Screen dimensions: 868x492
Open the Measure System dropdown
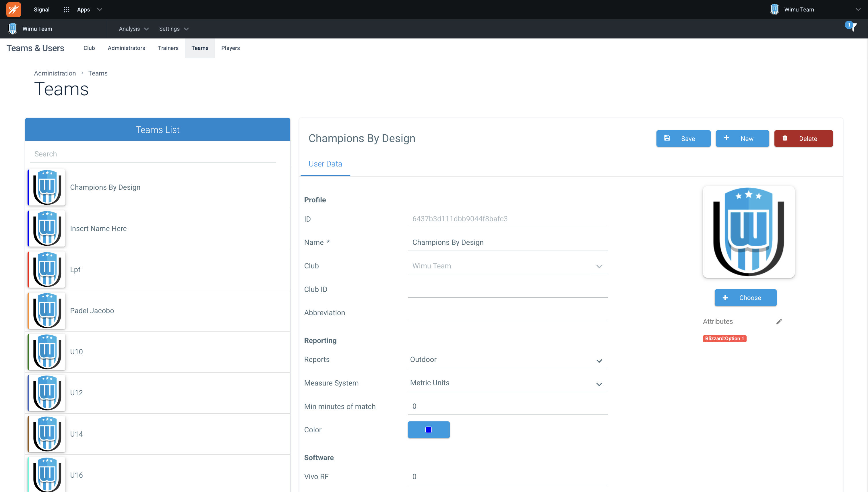(x=507, y=383)
